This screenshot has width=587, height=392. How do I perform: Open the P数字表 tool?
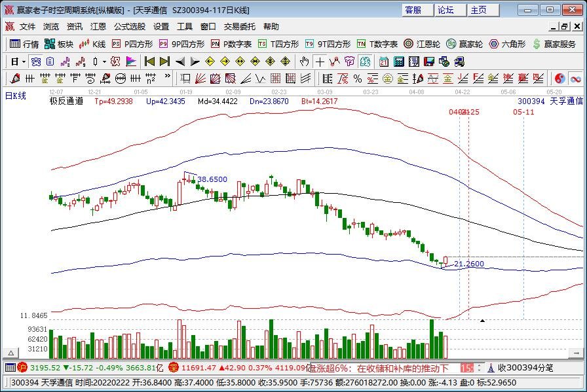[x=231, y=44]
